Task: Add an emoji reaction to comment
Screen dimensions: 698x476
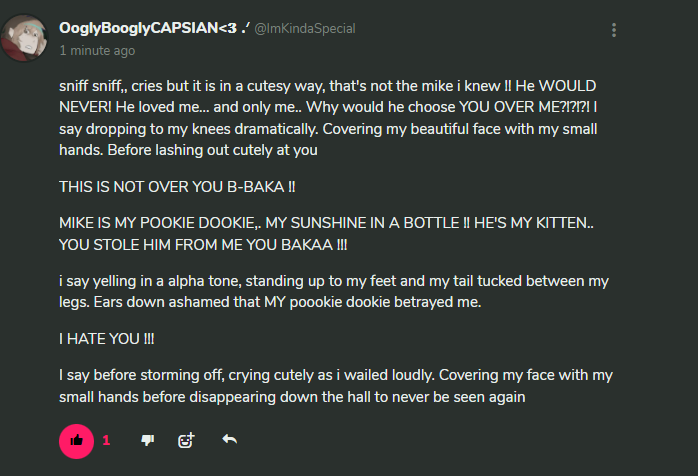Action: [186, 440]
